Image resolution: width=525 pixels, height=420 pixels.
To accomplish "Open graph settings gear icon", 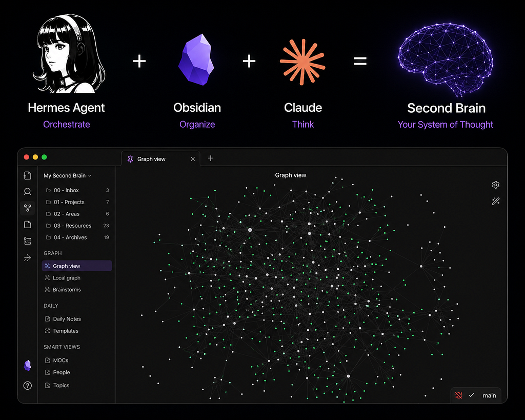I will coord(496,185).
